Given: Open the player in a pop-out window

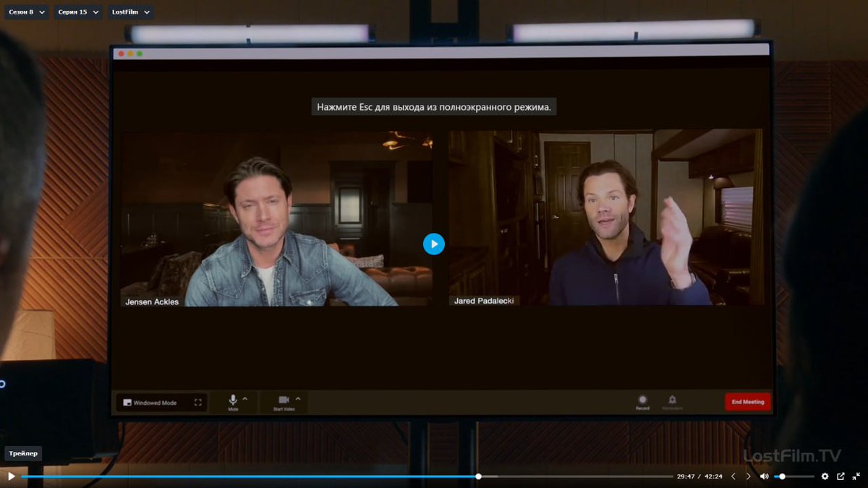Looking at the screenshot, I should [841, 476].
